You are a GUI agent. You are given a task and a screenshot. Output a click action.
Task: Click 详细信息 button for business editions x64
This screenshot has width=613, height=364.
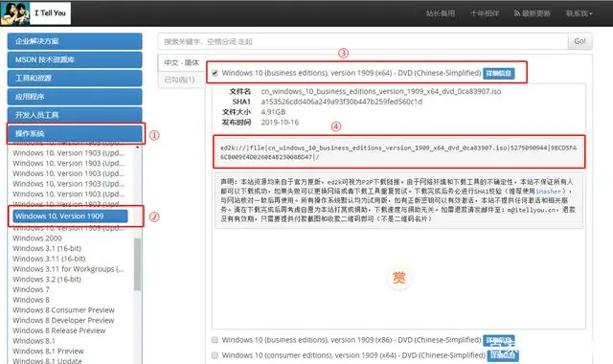pos(499,73)
